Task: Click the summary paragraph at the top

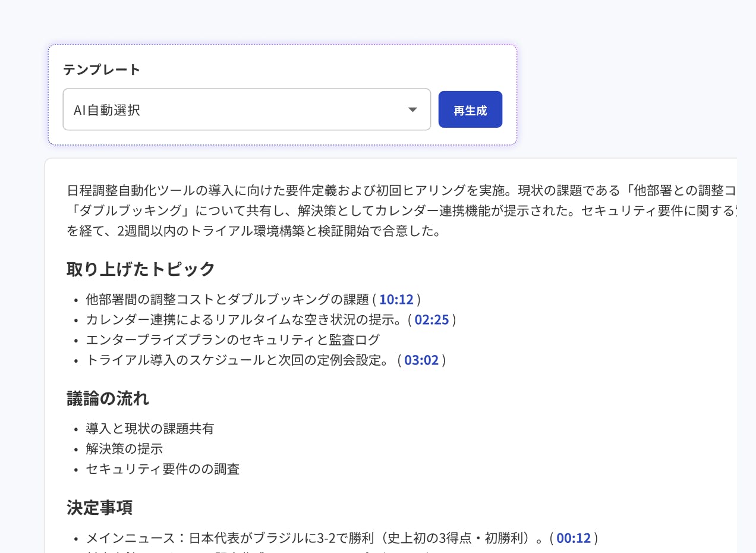Action: (x=357, y=208)
